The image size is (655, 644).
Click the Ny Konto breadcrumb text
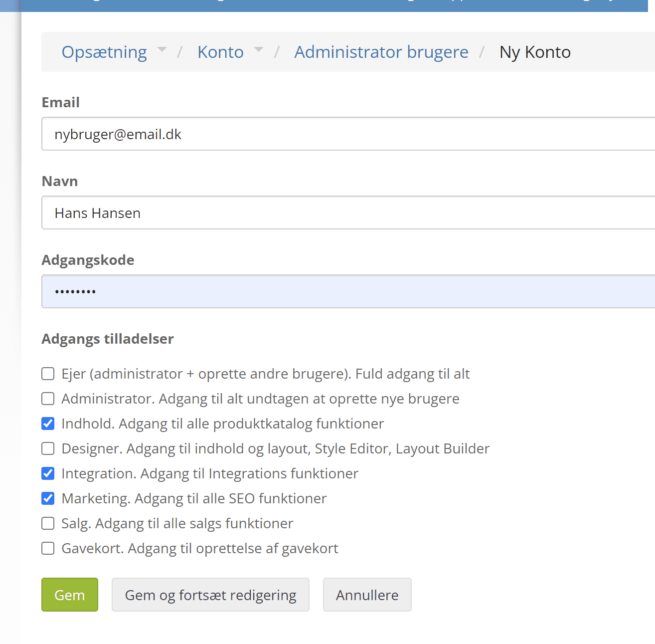(x=535, y=52)
